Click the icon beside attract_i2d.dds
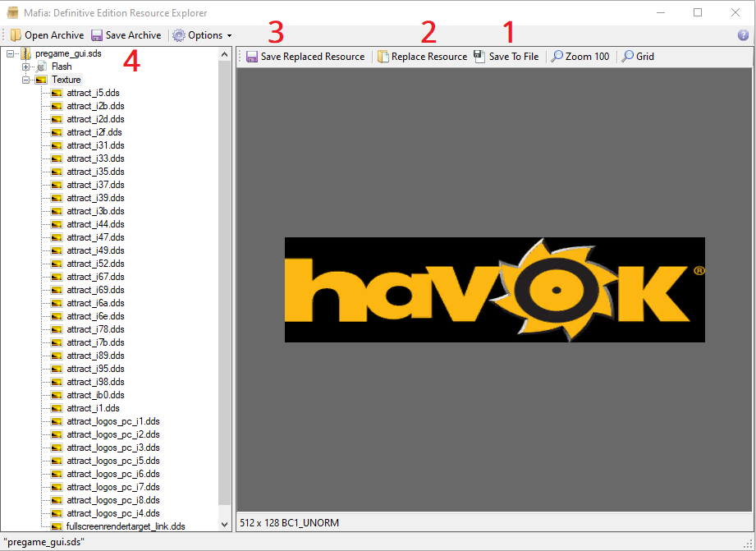The height and width of the screenshot is (551, 756). tap(57, 119)
